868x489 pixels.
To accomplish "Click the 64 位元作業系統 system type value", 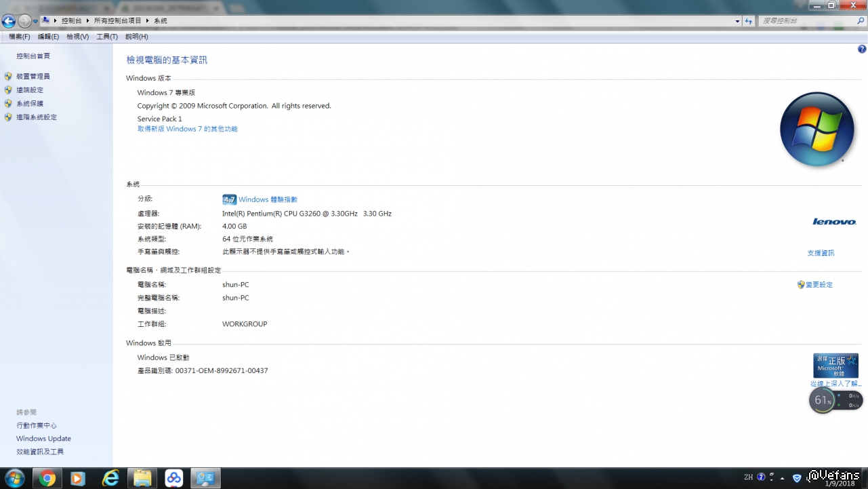I will pyautogui.click(x=247, y=239).
